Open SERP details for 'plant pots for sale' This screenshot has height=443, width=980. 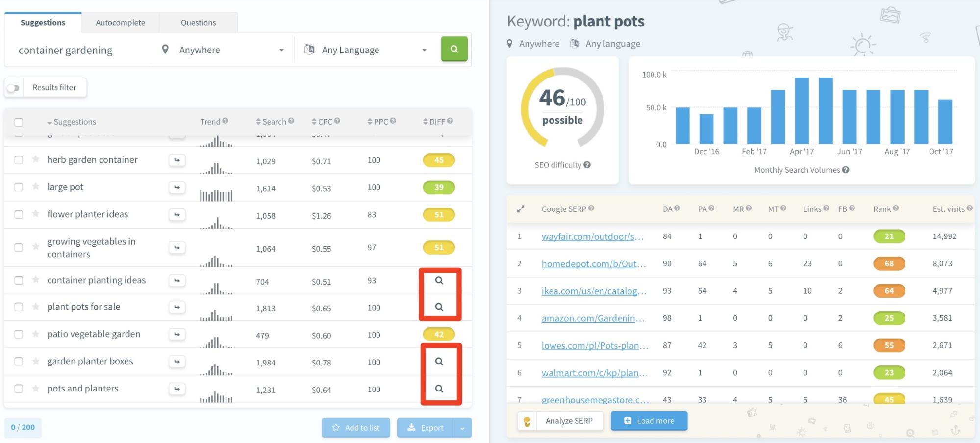coord(439,306)
